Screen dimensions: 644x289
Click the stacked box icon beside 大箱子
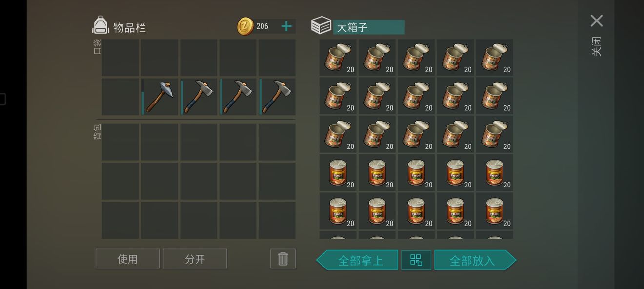pos(321,25)
